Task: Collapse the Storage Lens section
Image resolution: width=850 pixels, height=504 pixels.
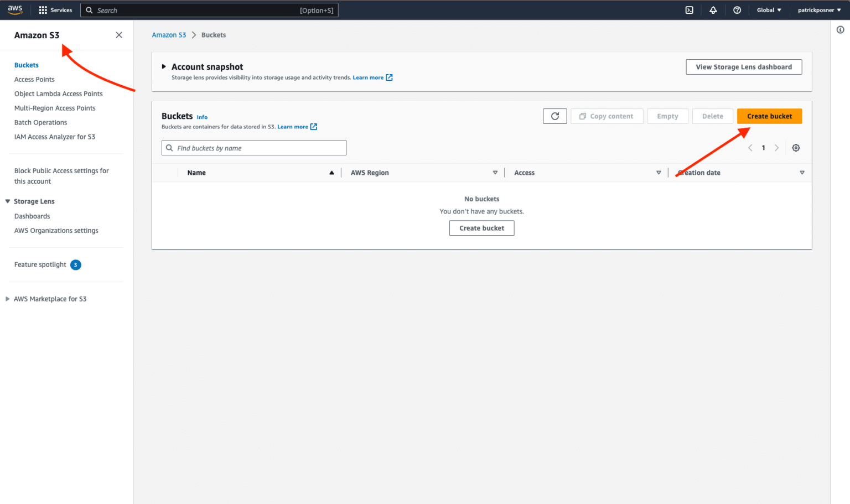Action: coord(7,201)
